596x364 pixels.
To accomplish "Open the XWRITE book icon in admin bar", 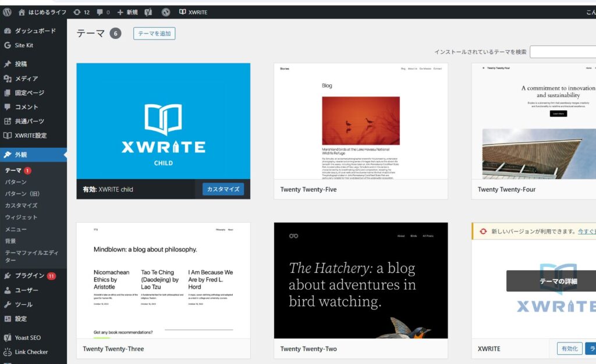I will tap(182, 12).
